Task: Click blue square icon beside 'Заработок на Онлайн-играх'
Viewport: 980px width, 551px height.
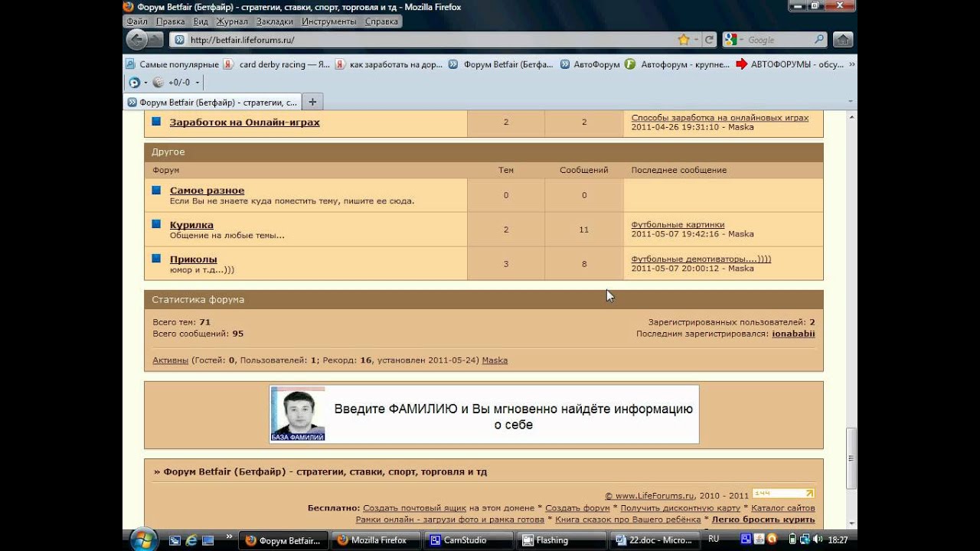Action: point(156,121)
